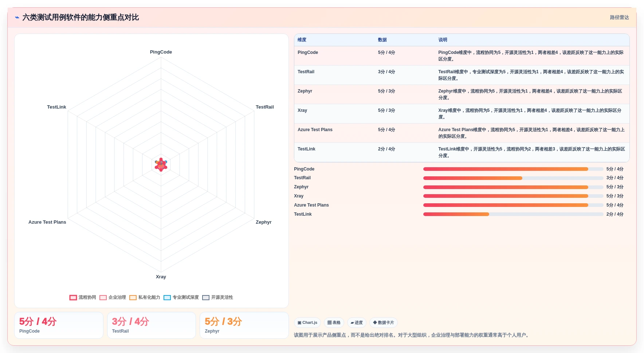Click PingCode in the table's first row
The height and width of the screenshot is (353, 644).
click(x=308, y=52)
